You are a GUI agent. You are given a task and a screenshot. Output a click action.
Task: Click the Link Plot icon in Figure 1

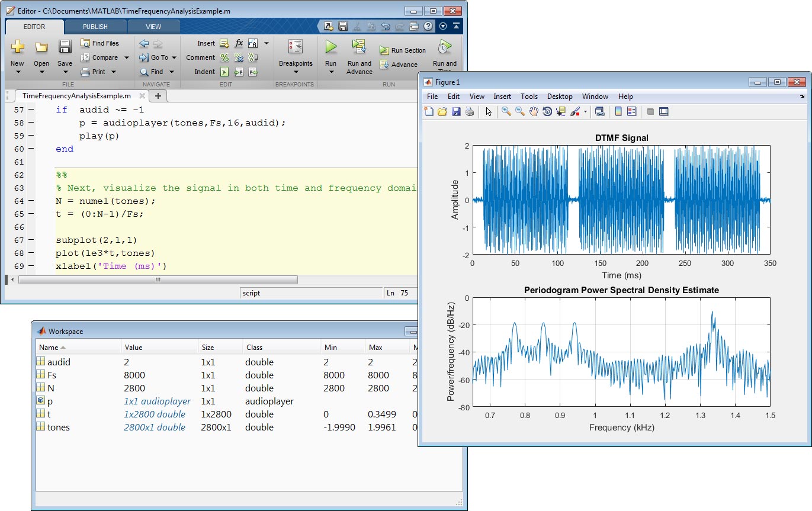[600, 111]
